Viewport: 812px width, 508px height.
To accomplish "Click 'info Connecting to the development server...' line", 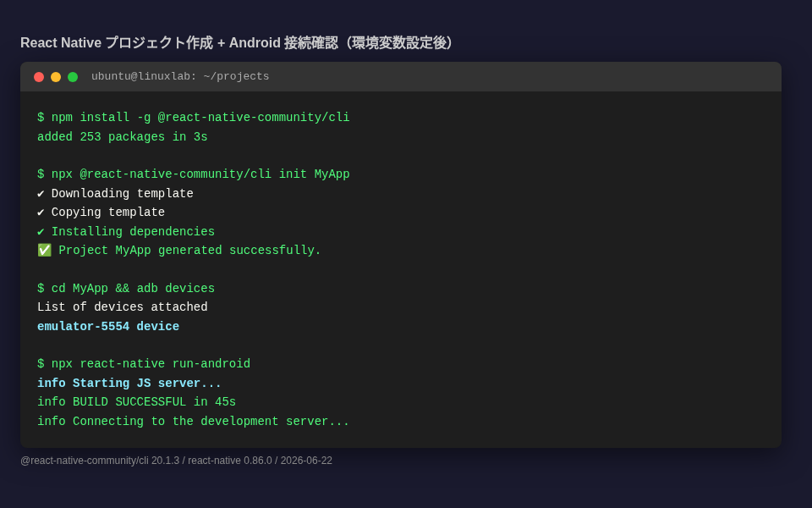I will pos(193,421).
